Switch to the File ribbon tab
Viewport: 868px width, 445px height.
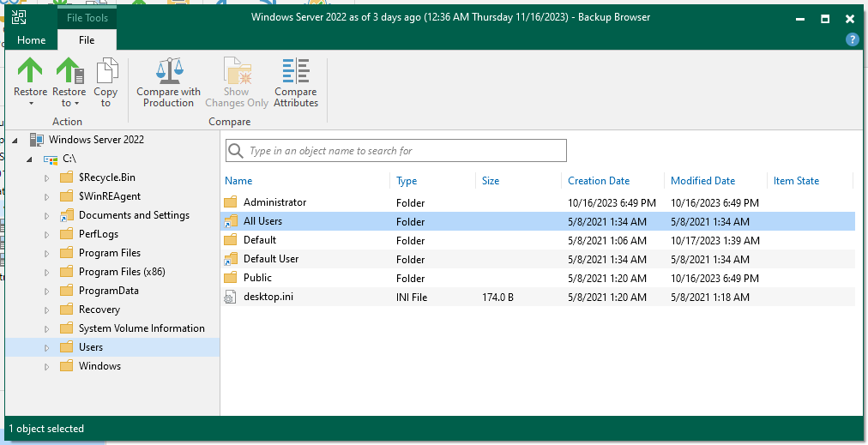(87, 39)
